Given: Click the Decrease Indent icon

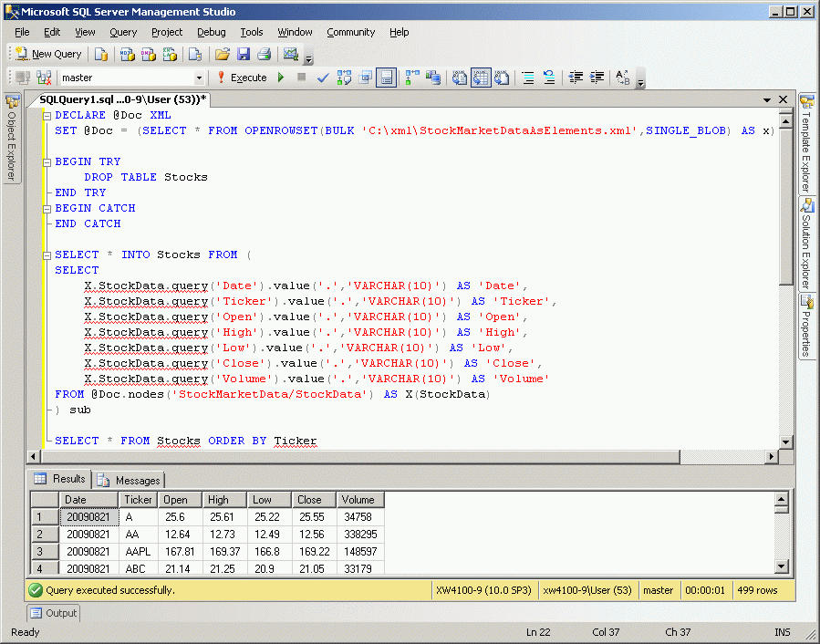Looking at the screenshot, I should [x=576, y=78].
